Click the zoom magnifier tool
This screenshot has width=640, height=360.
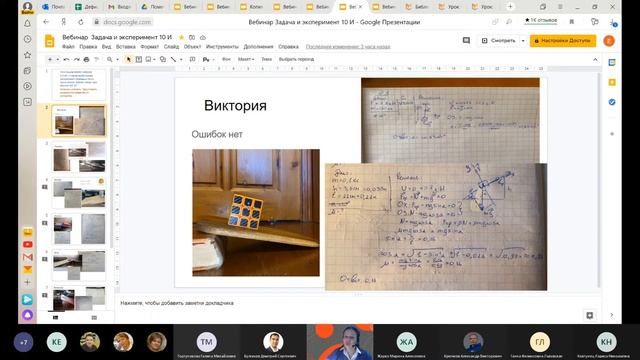point(109,60)
